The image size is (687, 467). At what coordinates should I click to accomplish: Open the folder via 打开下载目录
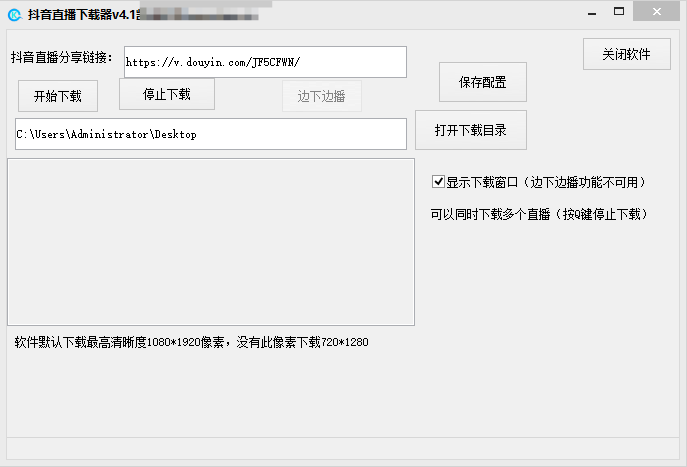[x=470, y=130]
